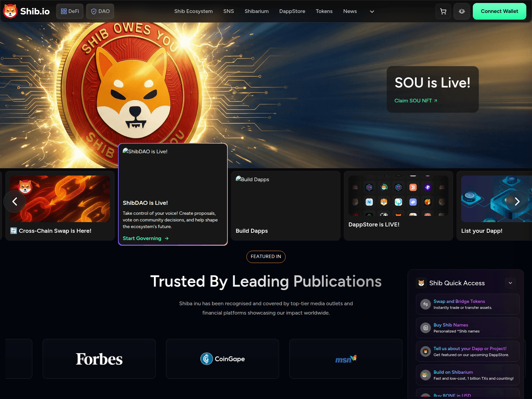Click the swap arrows icon in Quick Access

[425, 304]
